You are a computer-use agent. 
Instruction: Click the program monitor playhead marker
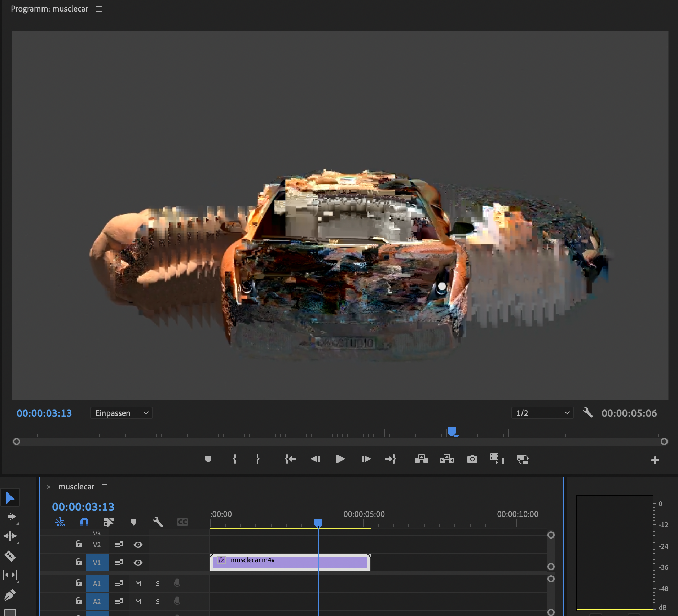tap(452, 431)
